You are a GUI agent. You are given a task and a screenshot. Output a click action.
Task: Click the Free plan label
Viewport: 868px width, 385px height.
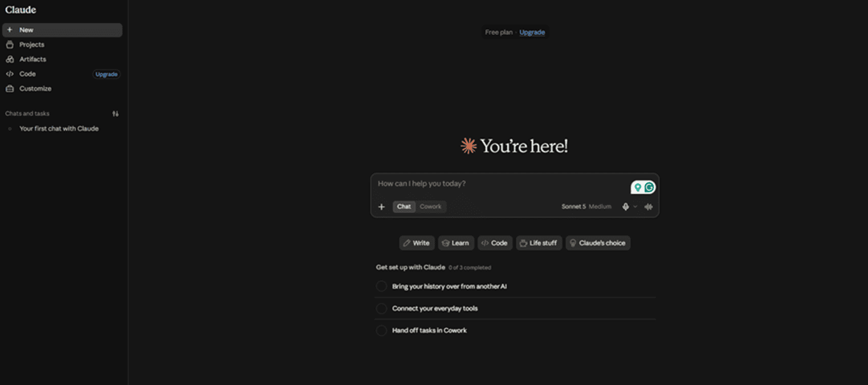499,32
